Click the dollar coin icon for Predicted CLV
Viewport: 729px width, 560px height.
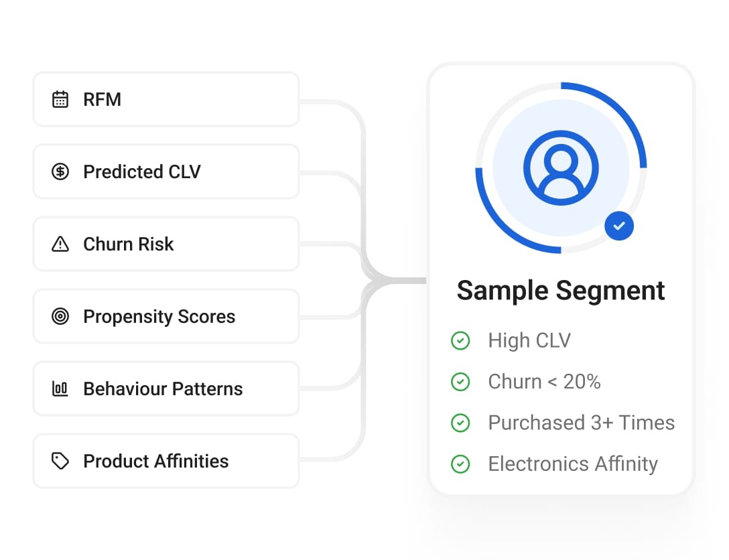(60, 171)
